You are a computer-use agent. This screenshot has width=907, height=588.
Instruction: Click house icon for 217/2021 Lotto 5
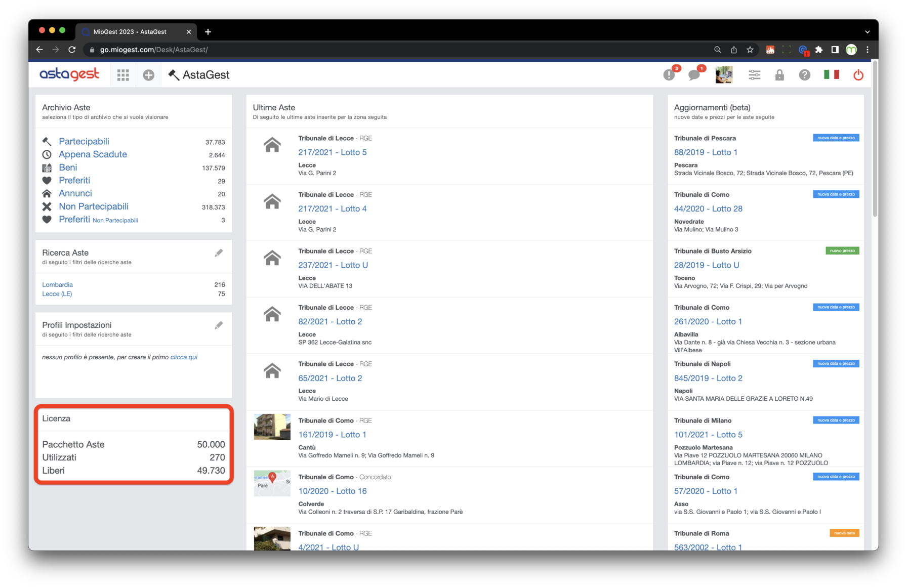click(x=272, y=145)
